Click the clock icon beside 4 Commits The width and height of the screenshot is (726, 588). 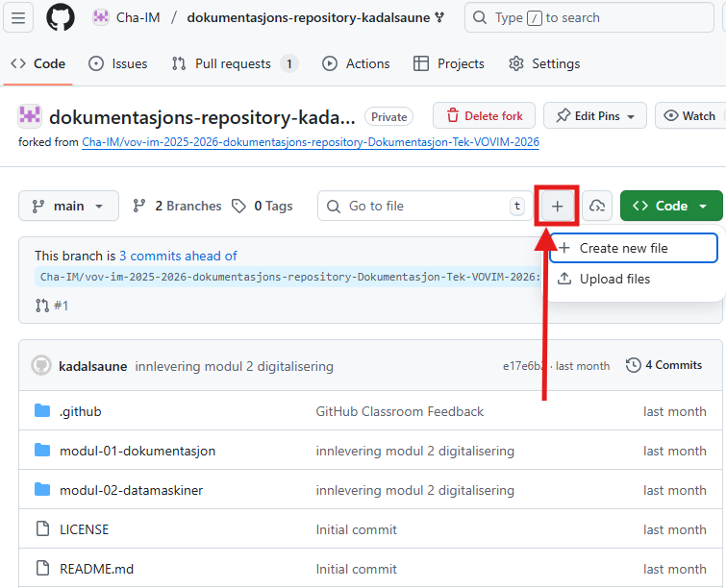[x=633, y=365]
